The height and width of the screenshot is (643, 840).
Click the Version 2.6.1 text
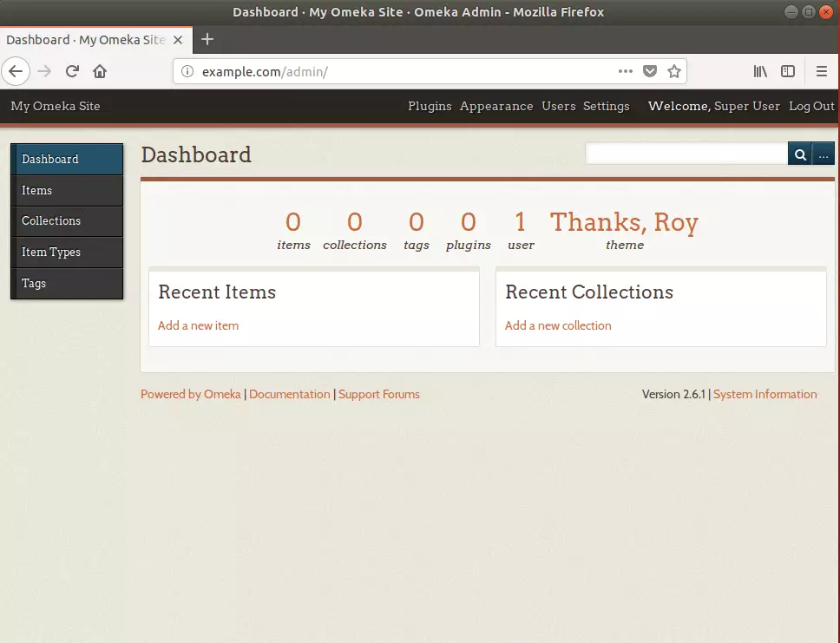(x=673, y=394)
